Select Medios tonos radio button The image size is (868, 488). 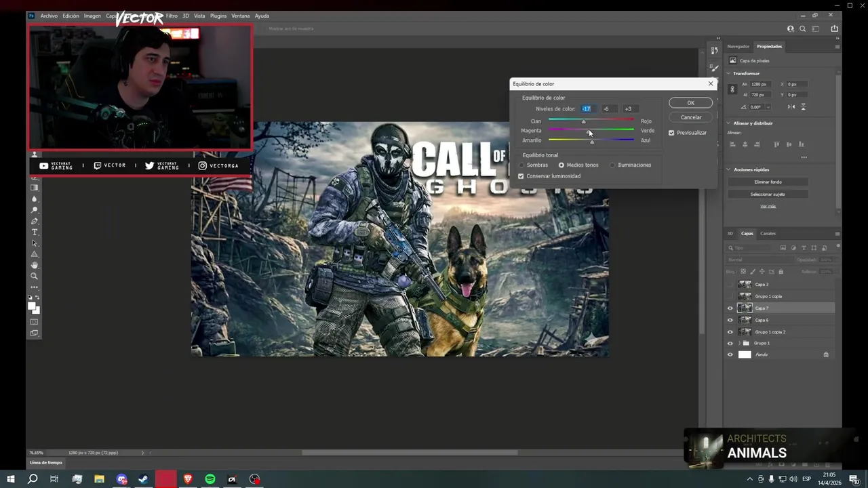tap(561, 165)
